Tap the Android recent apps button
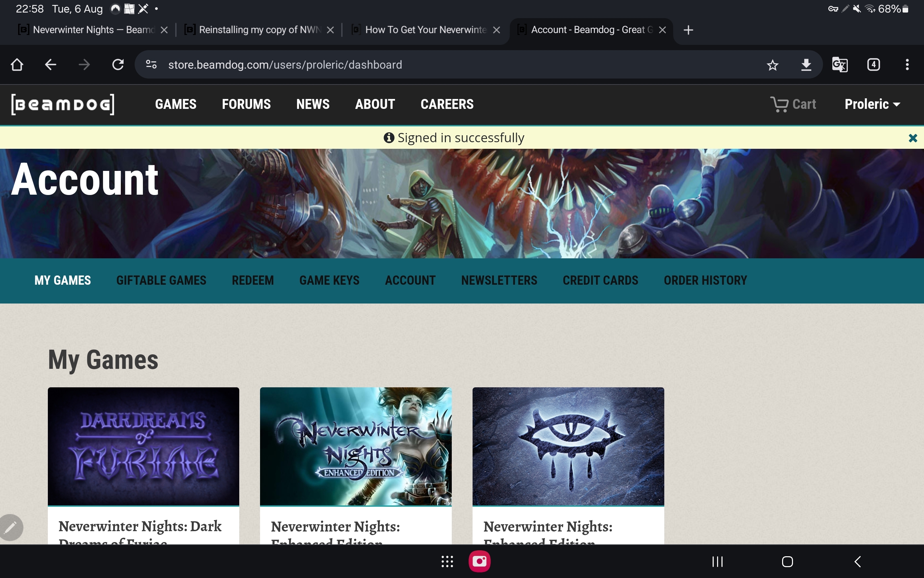The height and width of the screenshot is (578, 924). coord(717,562)
